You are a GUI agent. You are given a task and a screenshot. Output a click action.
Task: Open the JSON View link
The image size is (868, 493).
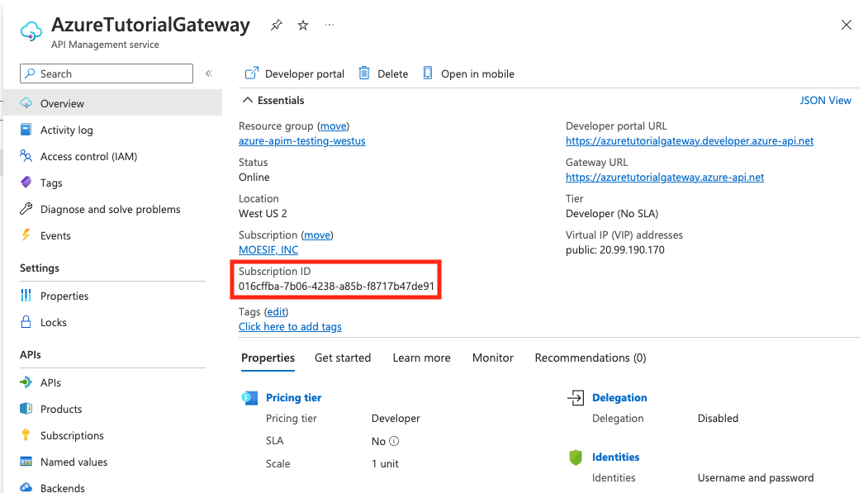tap(825, 100)
